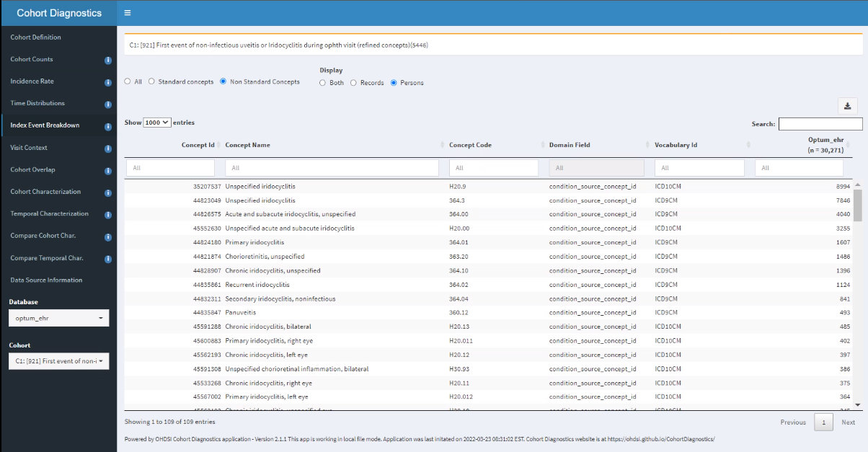Screen dimensions: 868x452
Task: Open the Database dropdown showing optum_ehr
Action: [58, 317]
